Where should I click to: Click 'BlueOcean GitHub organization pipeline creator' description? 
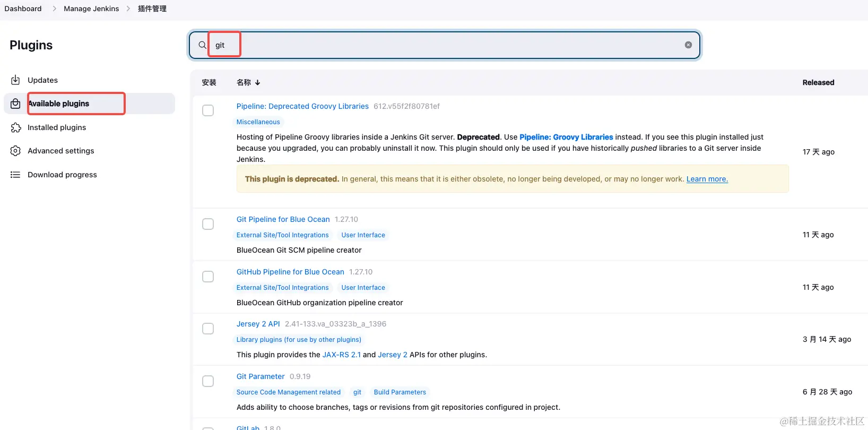click(x=320, y=303)
